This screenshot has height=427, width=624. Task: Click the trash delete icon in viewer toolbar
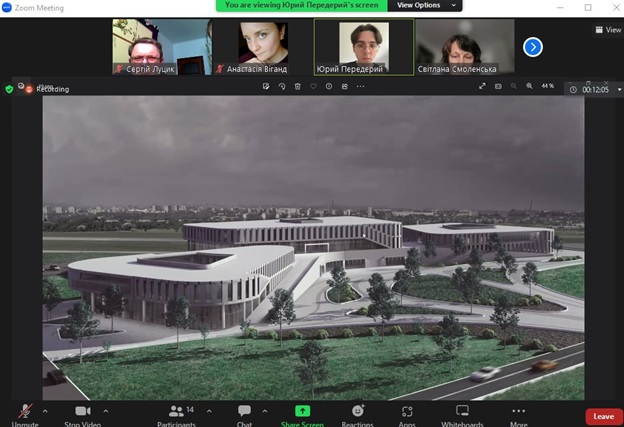(297, 86)
